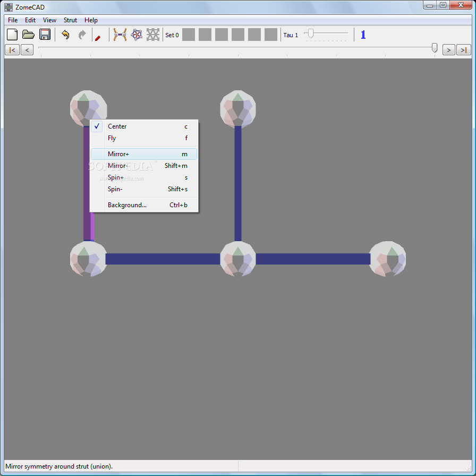The width and height of the screenshot is (476, 476).
Task: Click the last gray swatch in the Set row
Action: tap(271, 35)
